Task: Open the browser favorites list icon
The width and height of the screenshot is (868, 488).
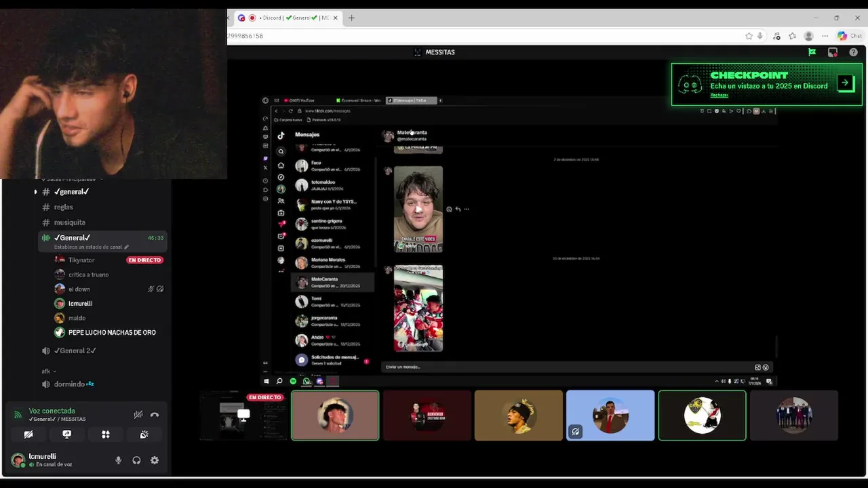Action: (792, 36)
